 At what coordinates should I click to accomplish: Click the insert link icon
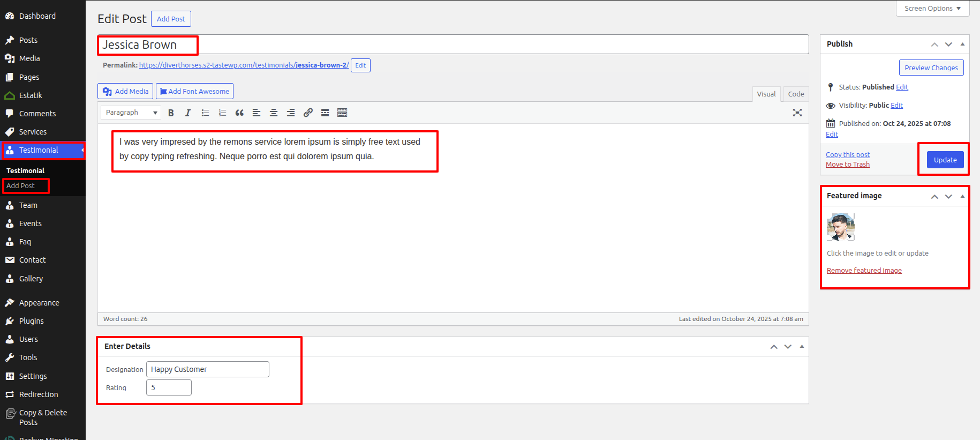point(308,113)
